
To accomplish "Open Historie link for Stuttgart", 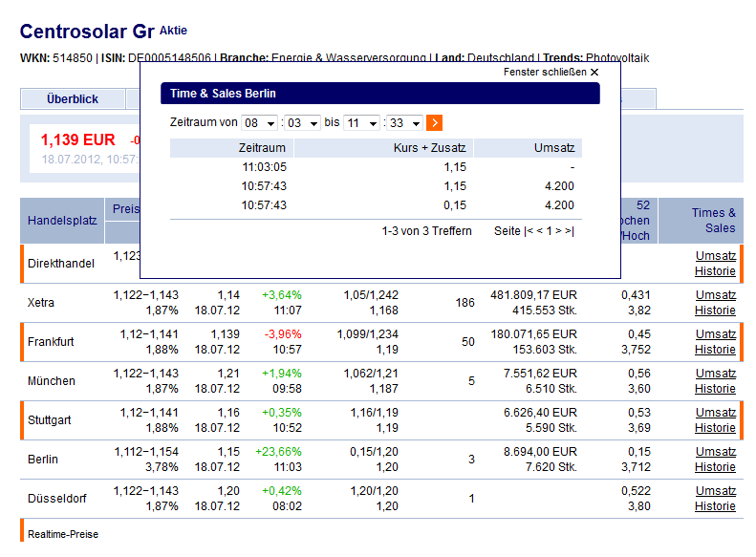I will [x=715, y=427].
